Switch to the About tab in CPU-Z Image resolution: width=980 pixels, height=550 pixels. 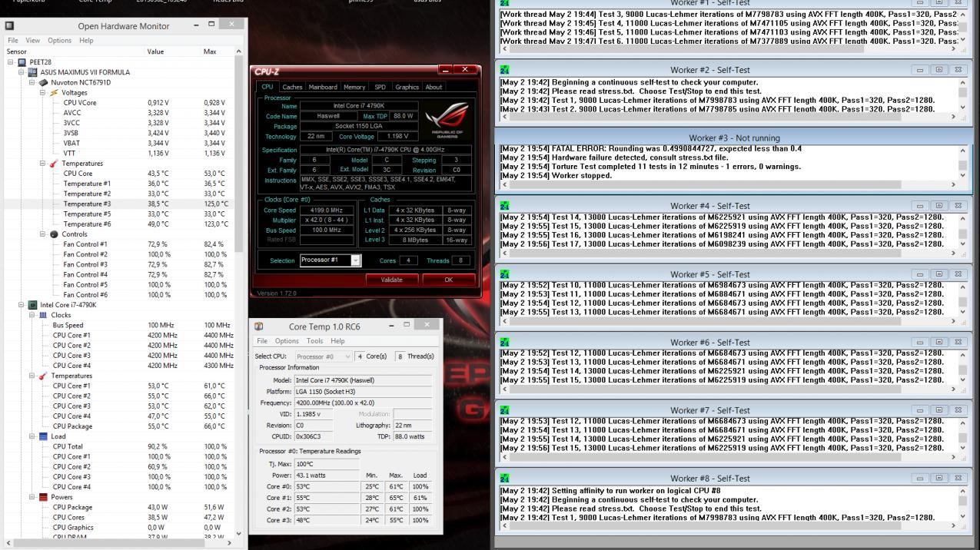click(x=434, y=87)
